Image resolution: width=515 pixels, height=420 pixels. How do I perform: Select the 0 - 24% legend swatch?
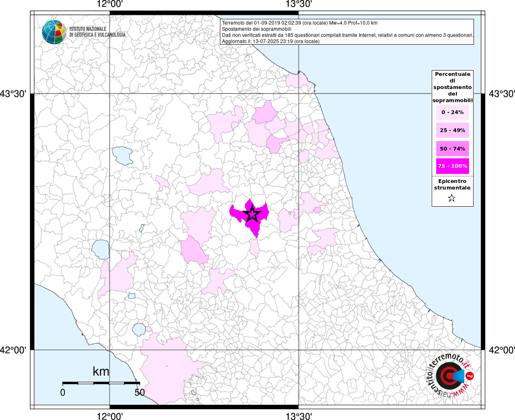point(453,112)
